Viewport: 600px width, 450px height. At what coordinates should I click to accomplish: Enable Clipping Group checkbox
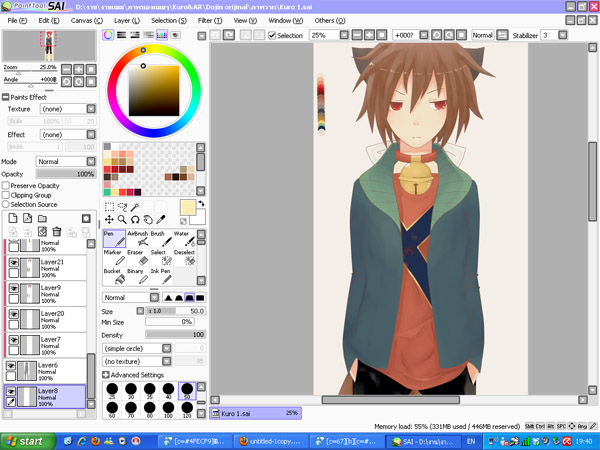click(6, 195)
